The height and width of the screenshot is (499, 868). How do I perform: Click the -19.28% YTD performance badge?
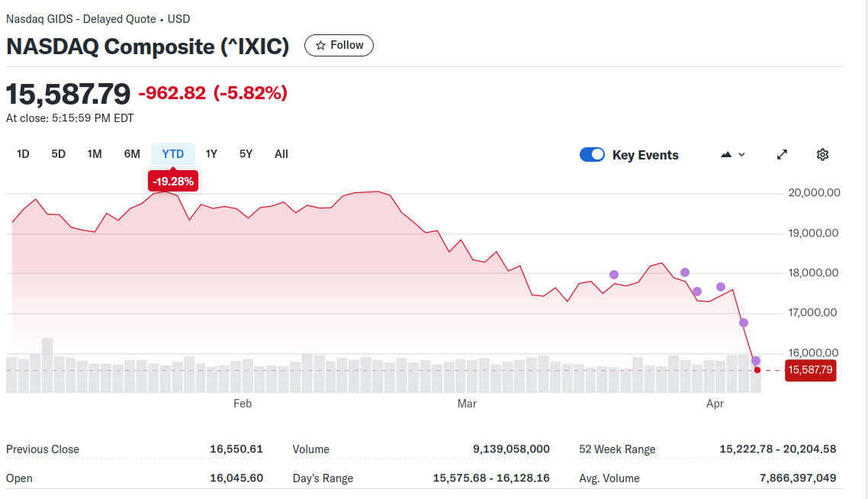tap(173, 182)
